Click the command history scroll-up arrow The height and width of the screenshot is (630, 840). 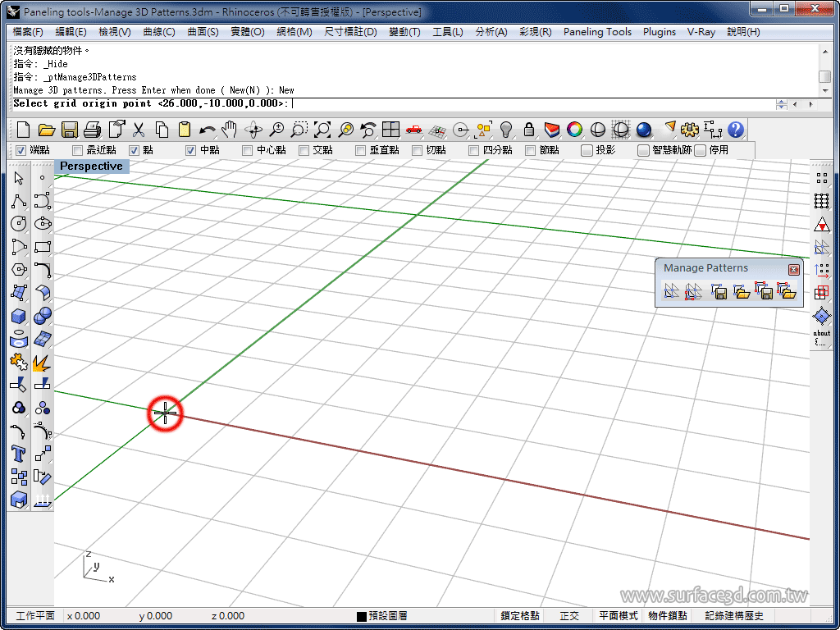pos(825,50)
